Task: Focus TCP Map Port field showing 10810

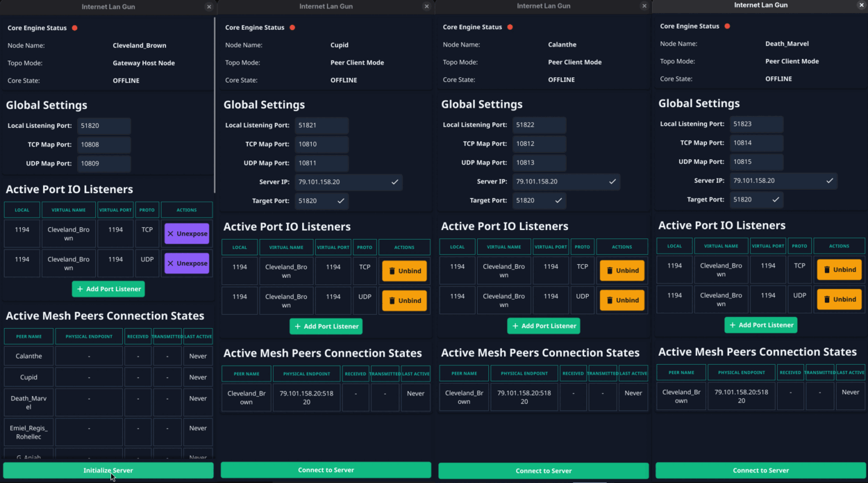Action: point(322,145)
